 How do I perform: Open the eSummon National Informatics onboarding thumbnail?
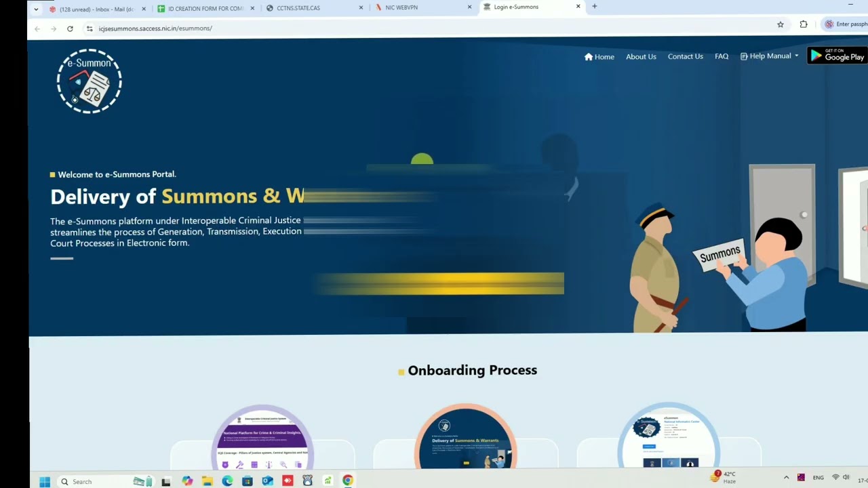click(669, 436)
